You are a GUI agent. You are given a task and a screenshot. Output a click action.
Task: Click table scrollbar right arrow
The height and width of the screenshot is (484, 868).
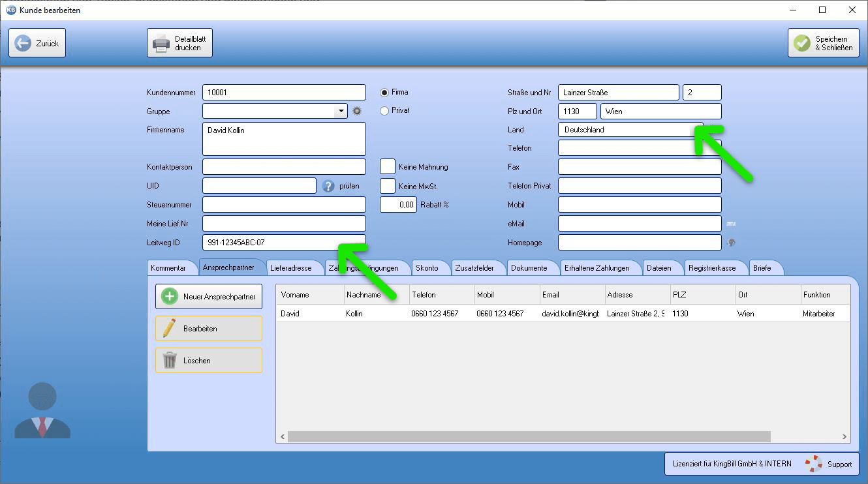pyautogui.click(x=845, y=437)
